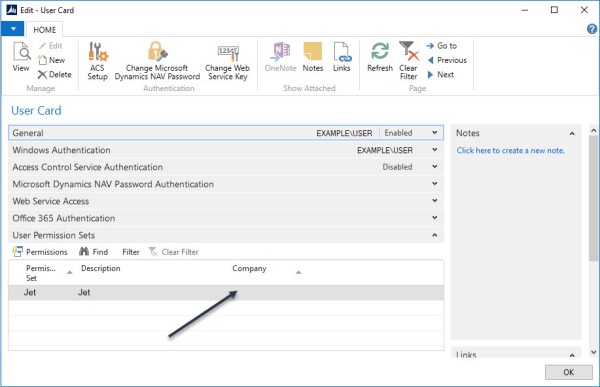Click the View icon in Manage group

(21, 57)
